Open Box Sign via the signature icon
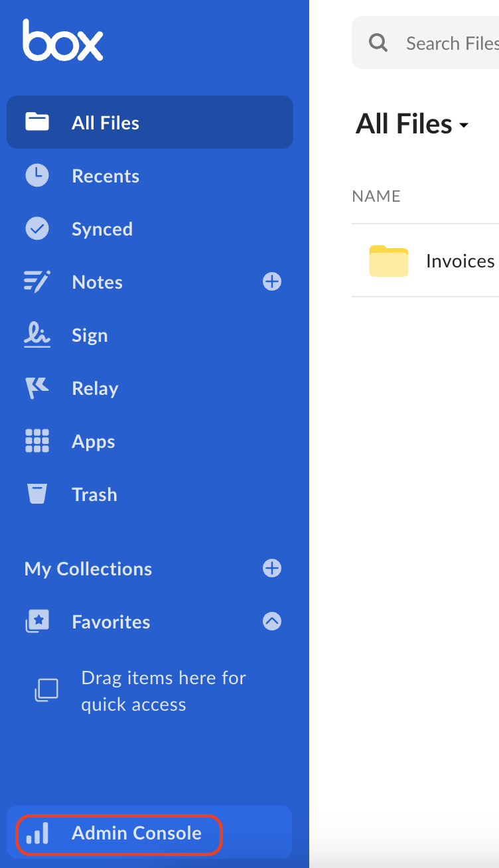 pos(37,334)
